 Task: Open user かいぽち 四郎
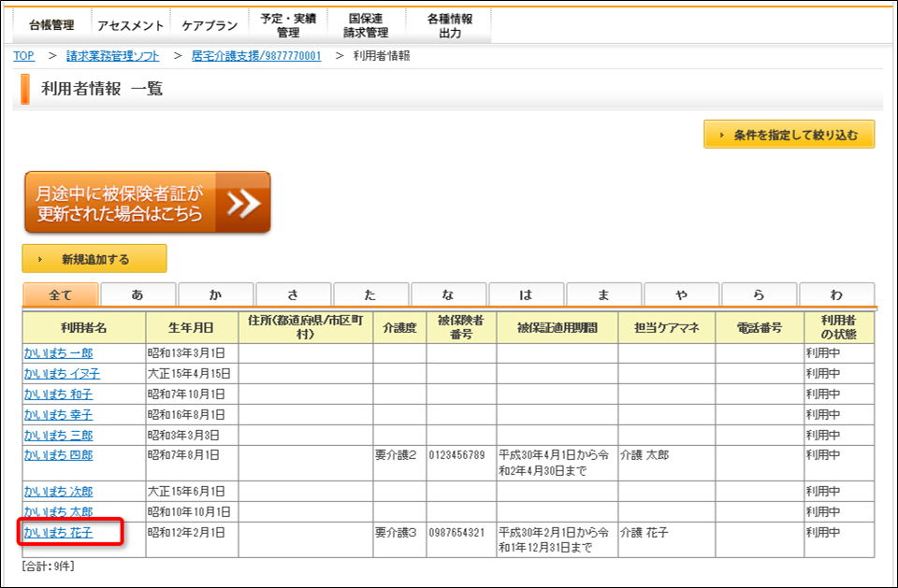(x=58, y=456)
